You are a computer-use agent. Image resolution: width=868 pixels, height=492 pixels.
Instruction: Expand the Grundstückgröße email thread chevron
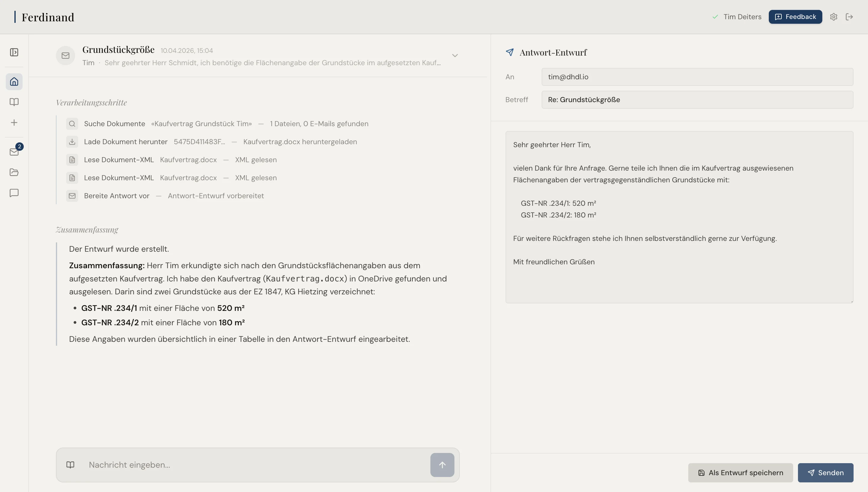click(455, 55)
